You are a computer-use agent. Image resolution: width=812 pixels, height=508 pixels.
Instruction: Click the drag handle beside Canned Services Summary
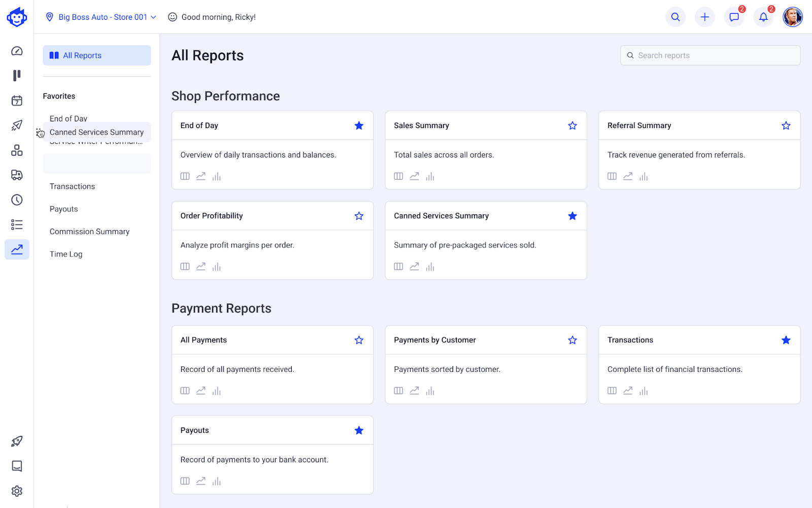[40, 133]
